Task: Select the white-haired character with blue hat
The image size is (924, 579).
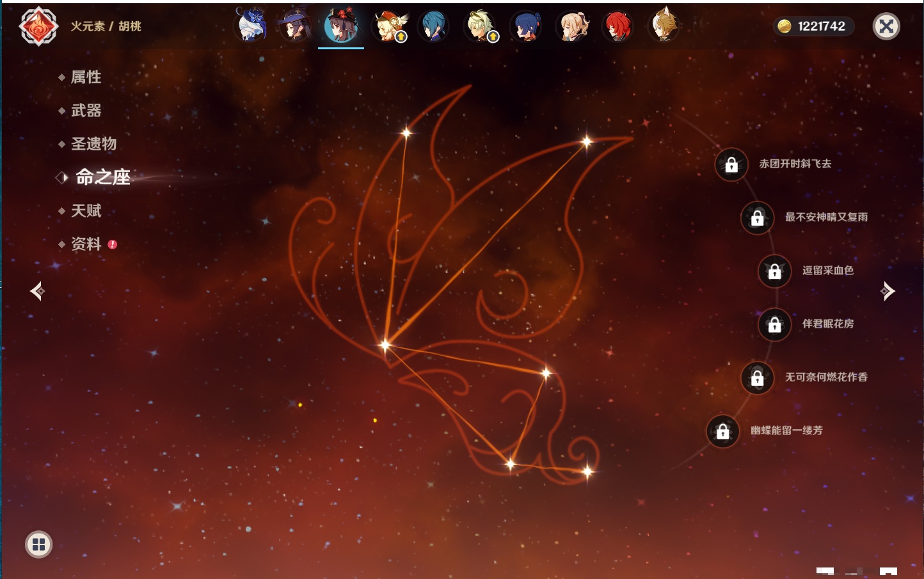Action: [x=251, y=26]
